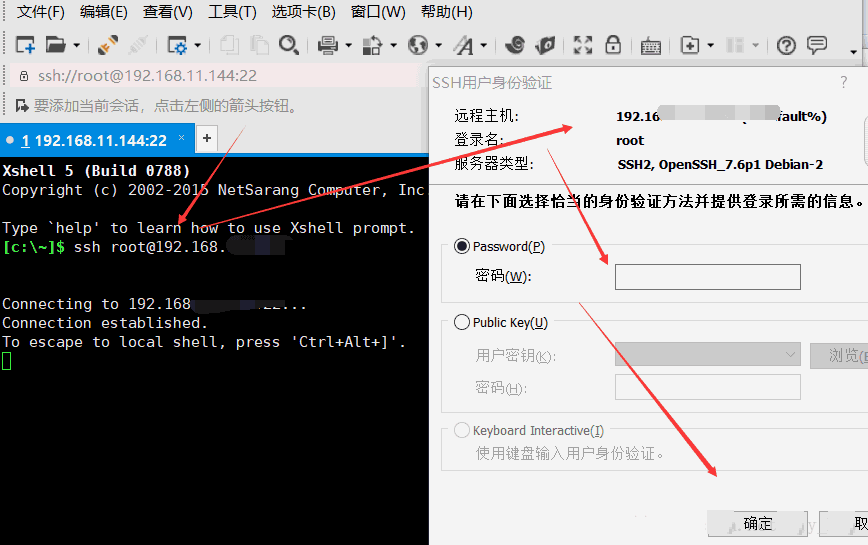Screen dimensions: 868x545
Task: Open the Help question mark toolbar icon
Action: coord(786,45)
